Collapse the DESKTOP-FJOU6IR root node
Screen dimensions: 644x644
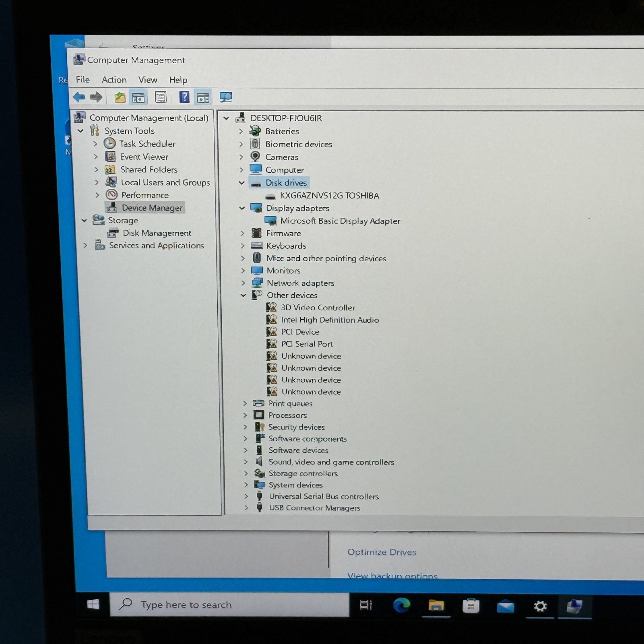click(x=226, y=118)
